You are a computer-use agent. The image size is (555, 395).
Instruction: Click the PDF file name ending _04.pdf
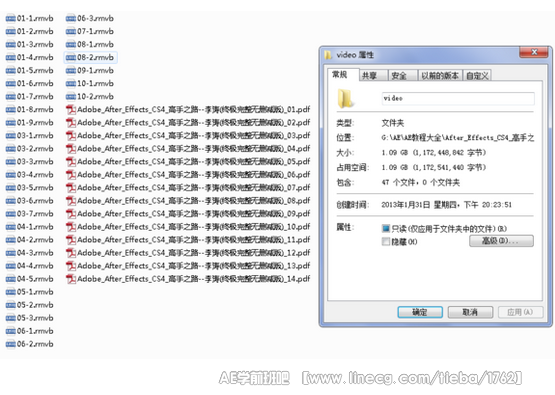point(194,149)
